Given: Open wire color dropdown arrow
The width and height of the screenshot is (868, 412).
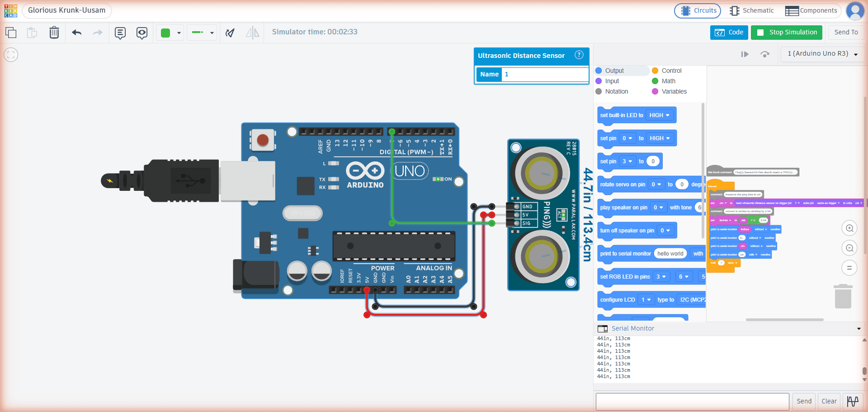Looking at the screenshot, I should pyautogui.click(x=179, y=33).
